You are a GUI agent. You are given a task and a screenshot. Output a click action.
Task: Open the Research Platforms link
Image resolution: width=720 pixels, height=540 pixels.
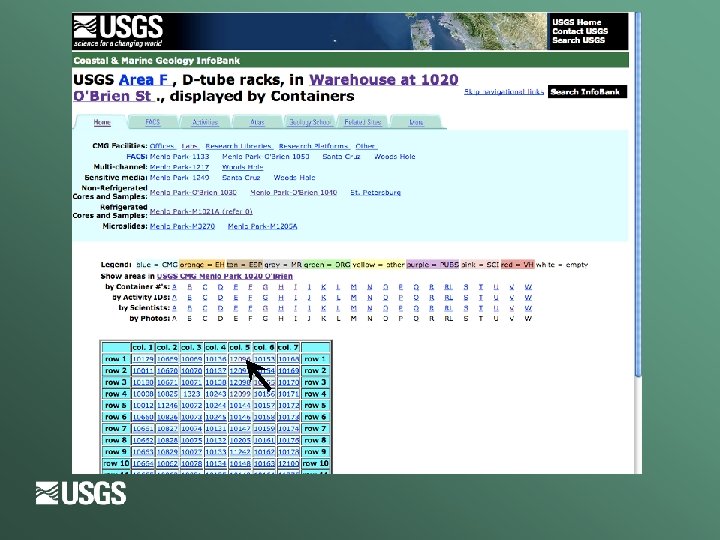pyautogui.click(x=314, y=146)
